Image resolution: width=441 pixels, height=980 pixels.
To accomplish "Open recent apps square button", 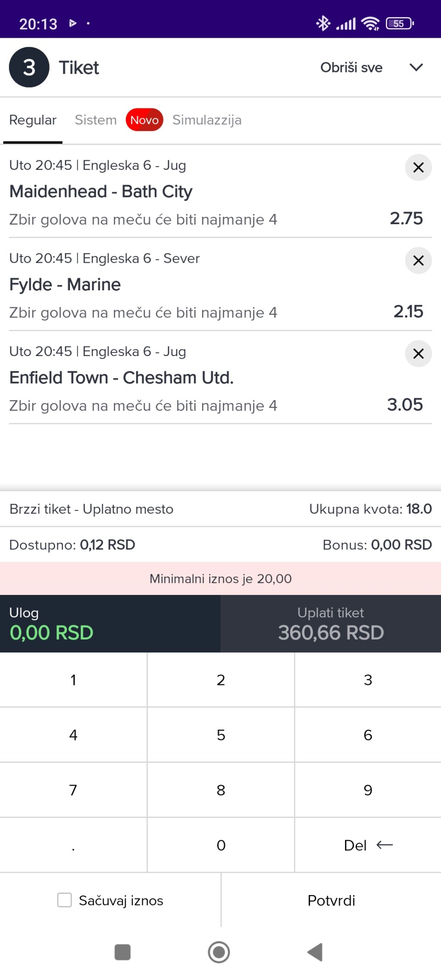I will coord(123,952).
